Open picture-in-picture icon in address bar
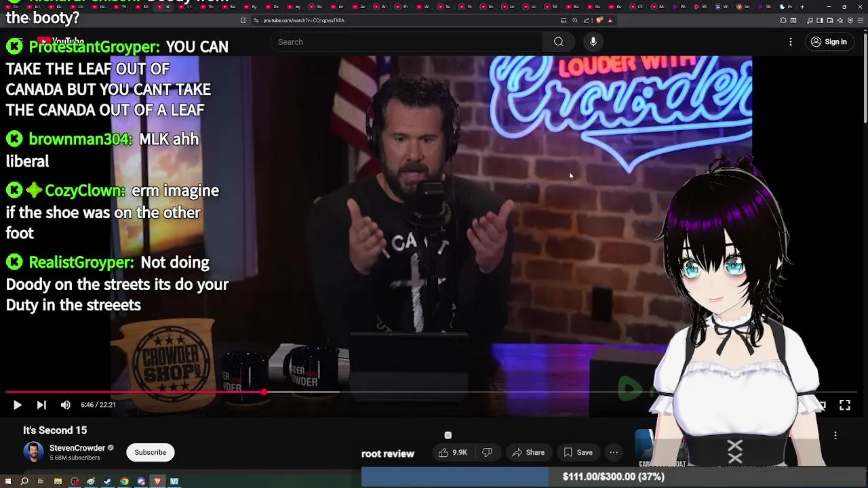The image size is (868, 488). pyautogui.click(x=564, y=20)
